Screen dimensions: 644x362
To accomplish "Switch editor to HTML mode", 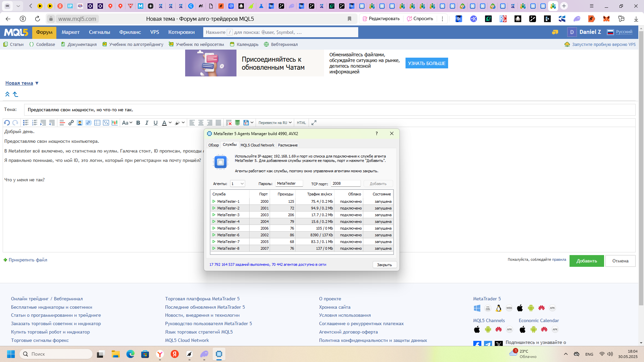I will (x=301, y=123).
